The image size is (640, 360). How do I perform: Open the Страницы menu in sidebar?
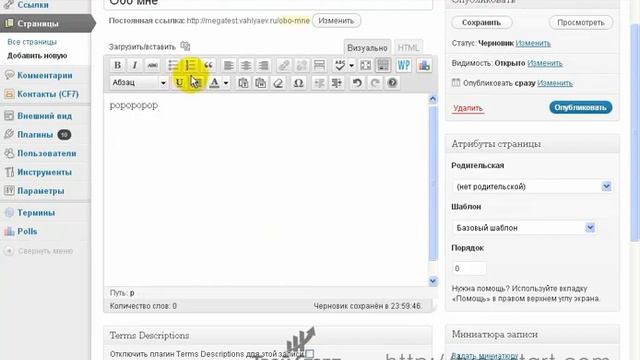coord(45,24)
